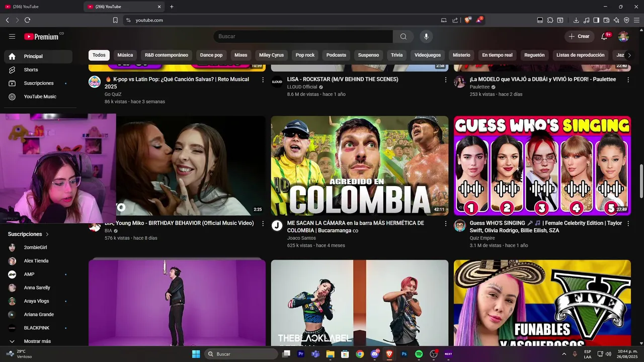The image size is (644, 362).
Task: Open options for BIRTHDAY BEHAVIOR video
Action: click(x=263, y=223)
